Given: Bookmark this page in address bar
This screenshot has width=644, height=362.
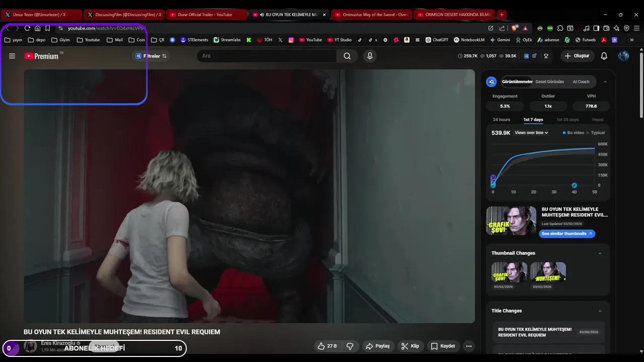Looking at the screenshot, I should point(47,28).
